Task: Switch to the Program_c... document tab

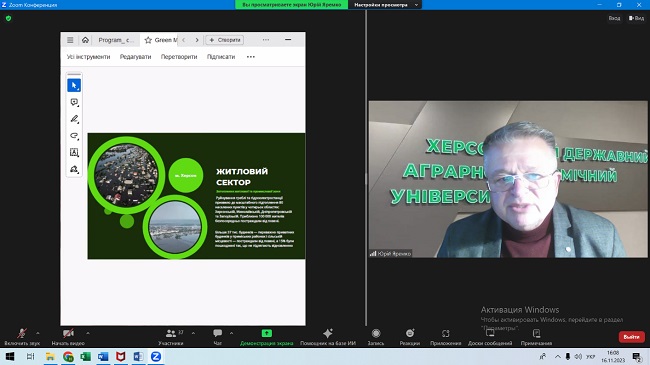Action: click(116, 40)
